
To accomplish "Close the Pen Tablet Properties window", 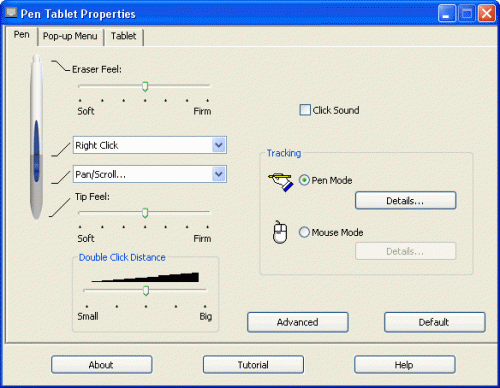I will pyautogui.click(x=487, y=14).
